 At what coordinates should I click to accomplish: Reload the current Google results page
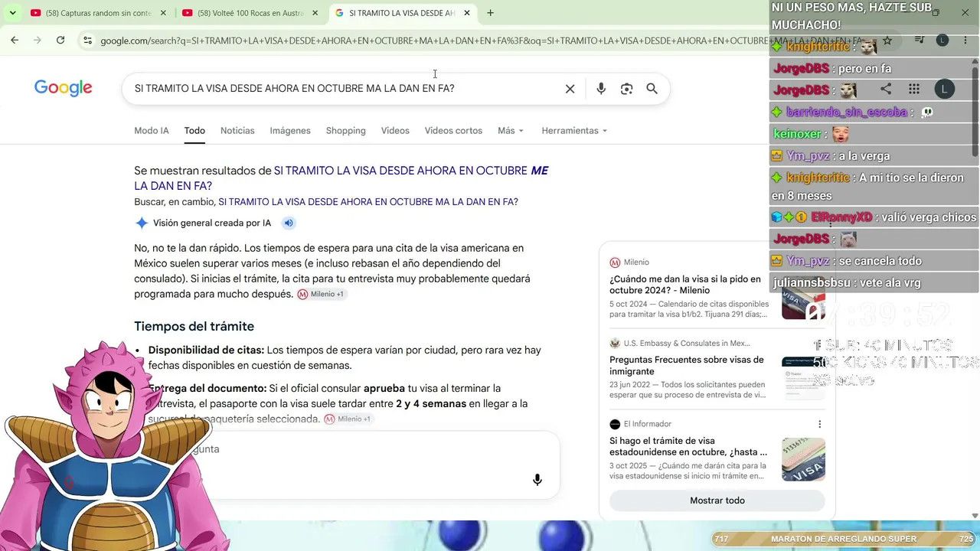tap(60, 41)
